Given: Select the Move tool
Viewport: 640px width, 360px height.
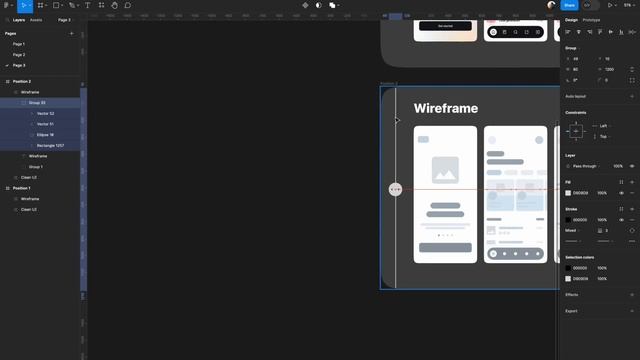Looking at the screenshot, I should tap(24, 5).
